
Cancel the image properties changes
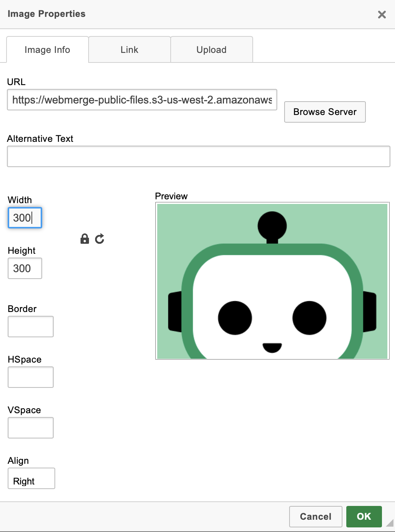tap(315, 517)
